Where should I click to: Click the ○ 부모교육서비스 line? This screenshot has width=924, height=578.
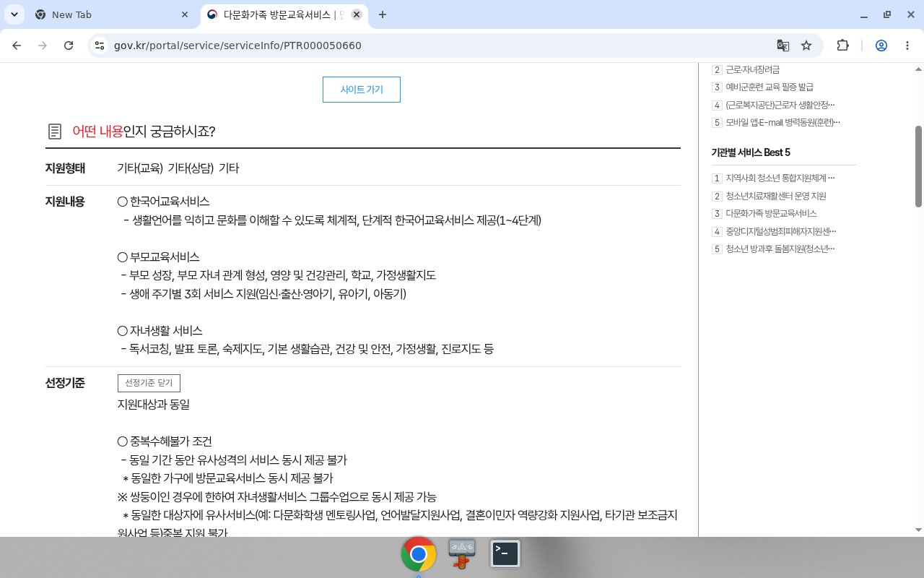coord(159,257)
